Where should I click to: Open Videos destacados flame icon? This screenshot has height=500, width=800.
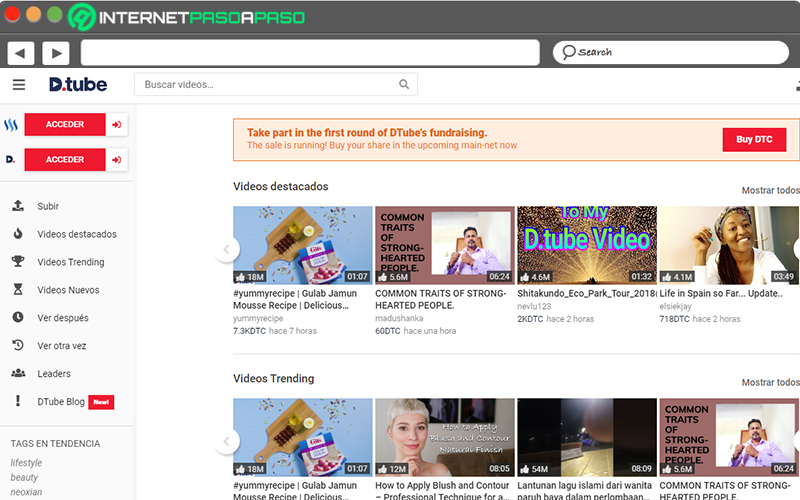tap(18, 234)
